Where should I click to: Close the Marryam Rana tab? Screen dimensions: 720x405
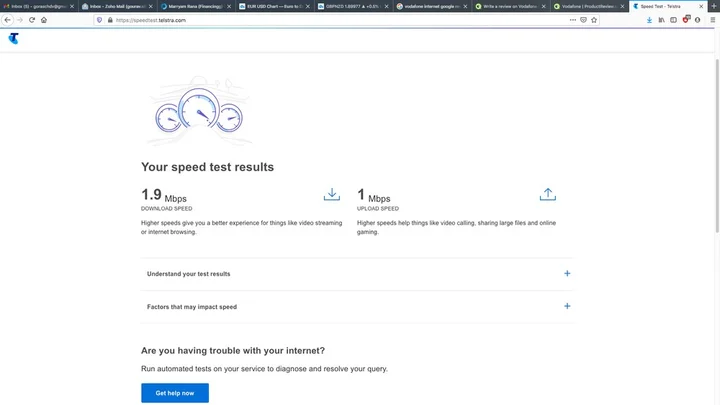tap(229, 6)
